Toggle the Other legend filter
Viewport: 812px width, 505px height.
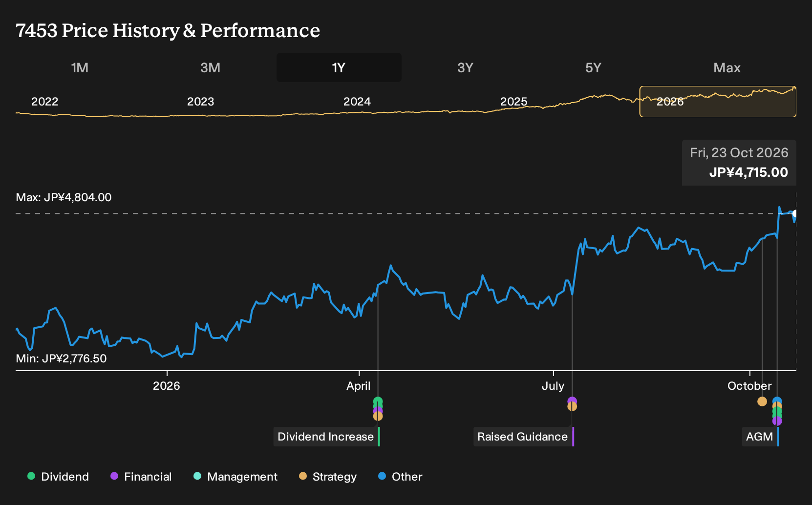coord(400,476)
